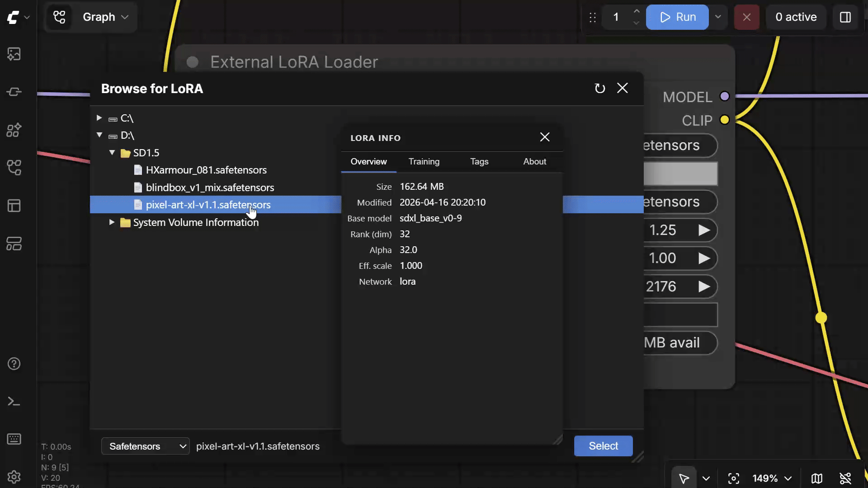Click the Select button
The width and height of the screenshot is (868, 488).
(x=604, y=446)
